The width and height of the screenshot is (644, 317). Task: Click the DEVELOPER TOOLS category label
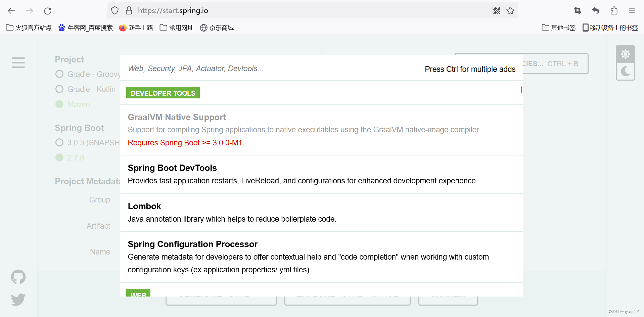[163, 93]
